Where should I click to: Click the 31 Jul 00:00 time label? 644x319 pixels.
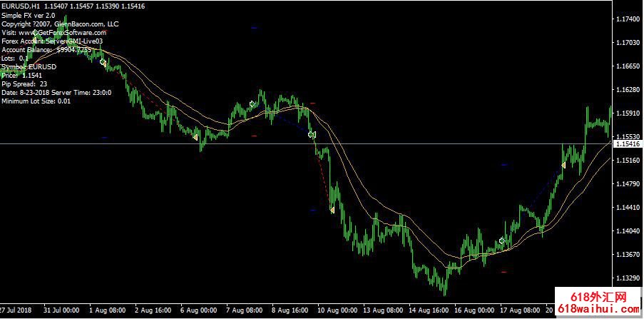(x=61, y=311)
